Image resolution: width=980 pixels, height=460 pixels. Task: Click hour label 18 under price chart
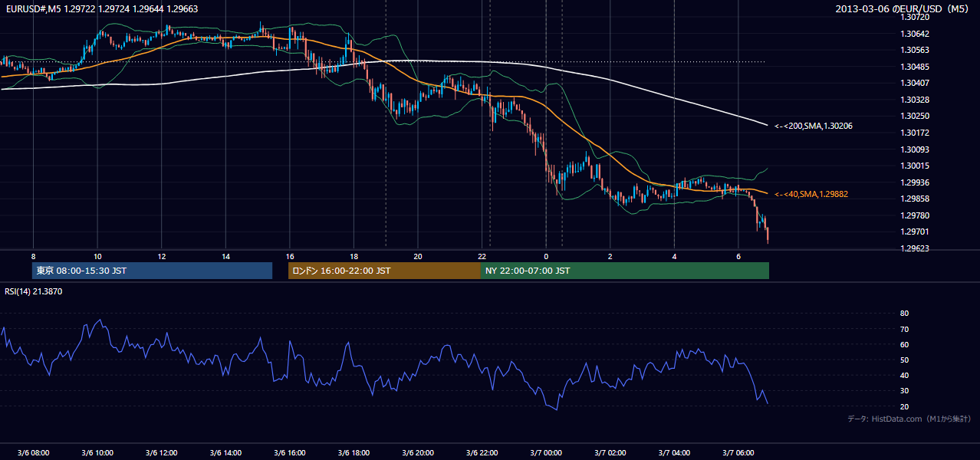tap(354, 256)
